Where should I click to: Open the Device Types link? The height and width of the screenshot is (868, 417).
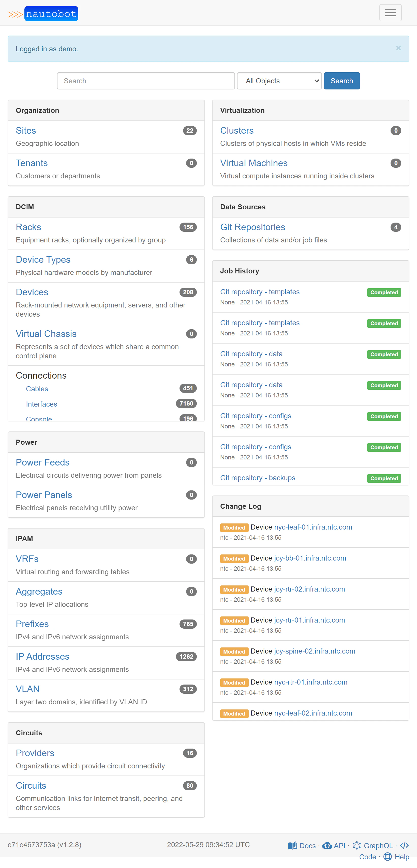point(43,260)
